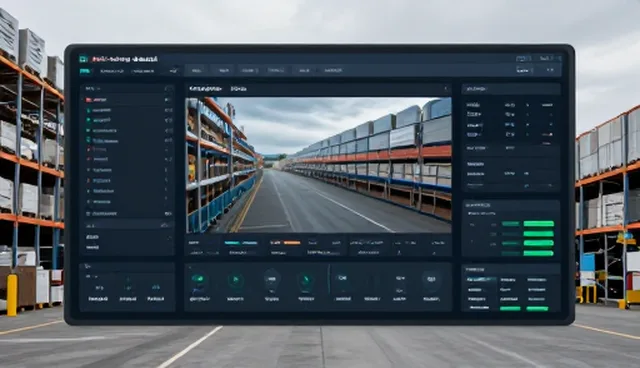Select the teal highlighted tab in top bar

[85, 71]
